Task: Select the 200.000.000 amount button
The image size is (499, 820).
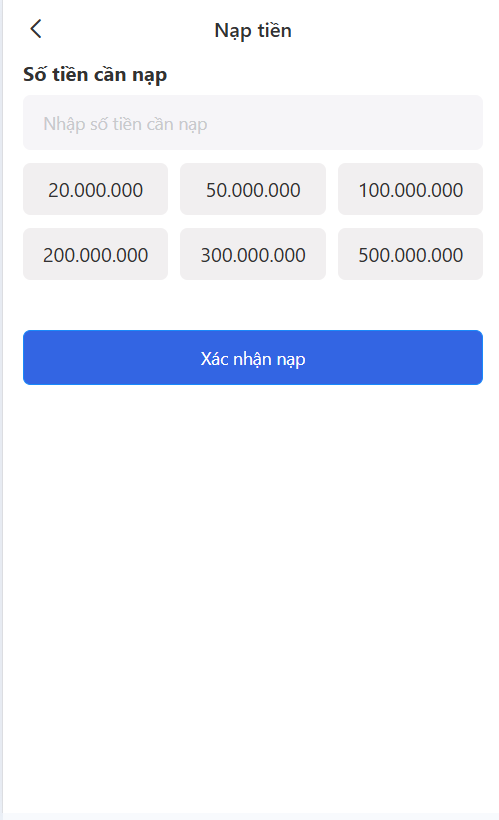Action: coord(95,254)
